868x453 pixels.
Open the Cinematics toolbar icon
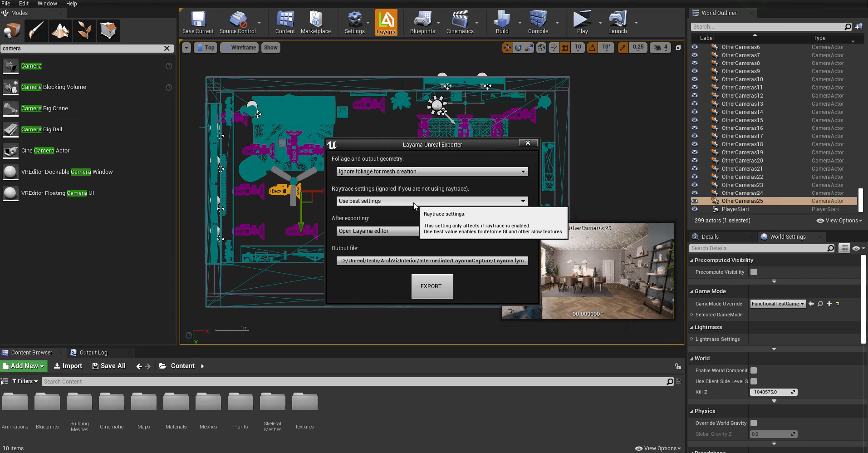coord(460,22)
